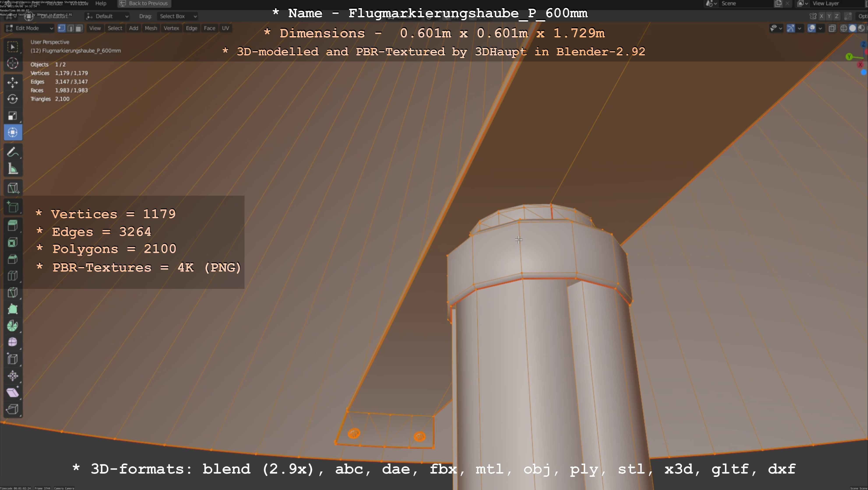Switch to material preview shading

point(861,28)
